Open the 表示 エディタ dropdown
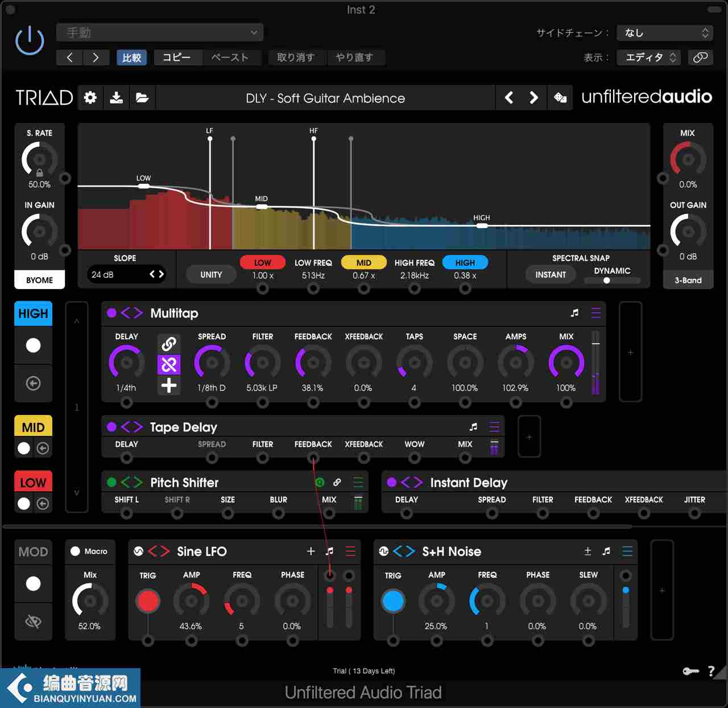728x708 pixels. tap(648, 57)
